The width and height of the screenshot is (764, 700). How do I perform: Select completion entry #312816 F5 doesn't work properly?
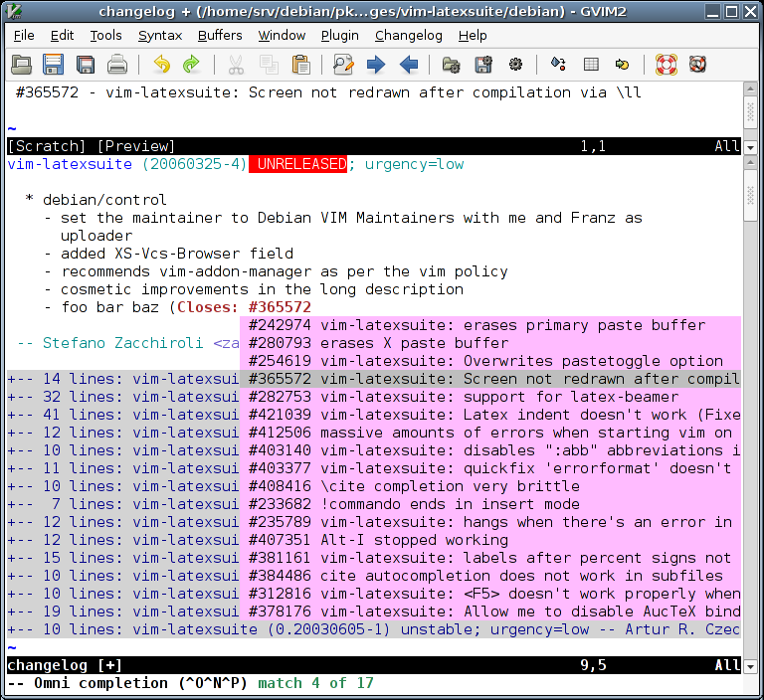[490, 594]
